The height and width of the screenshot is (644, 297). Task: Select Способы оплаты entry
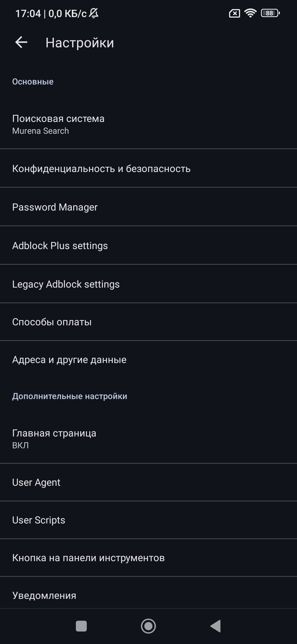tap(148, 322)
